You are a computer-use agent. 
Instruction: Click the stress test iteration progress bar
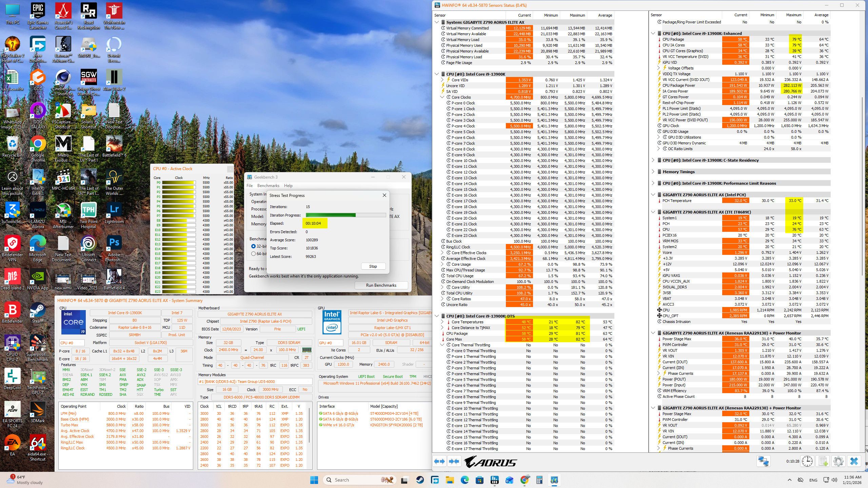pyautogui.click(x=346, y=215)
